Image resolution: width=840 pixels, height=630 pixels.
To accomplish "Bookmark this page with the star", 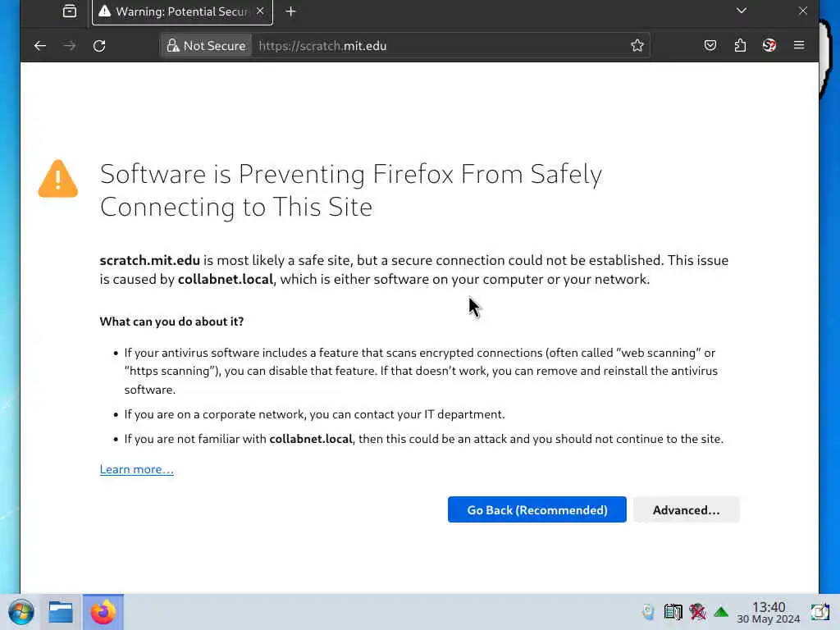I will [637, 46].
